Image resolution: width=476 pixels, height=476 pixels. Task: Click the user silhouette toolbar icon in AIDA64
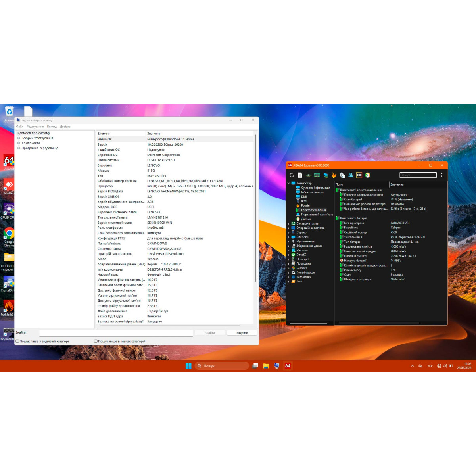pyautogui.click(x=351, y=175)
